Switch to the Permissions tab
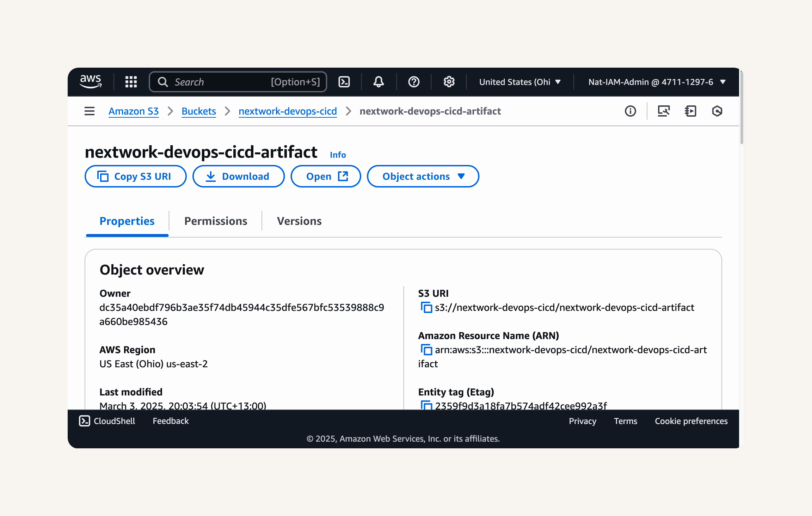Viewport: 812px width, 516px height. click(216, 221)
